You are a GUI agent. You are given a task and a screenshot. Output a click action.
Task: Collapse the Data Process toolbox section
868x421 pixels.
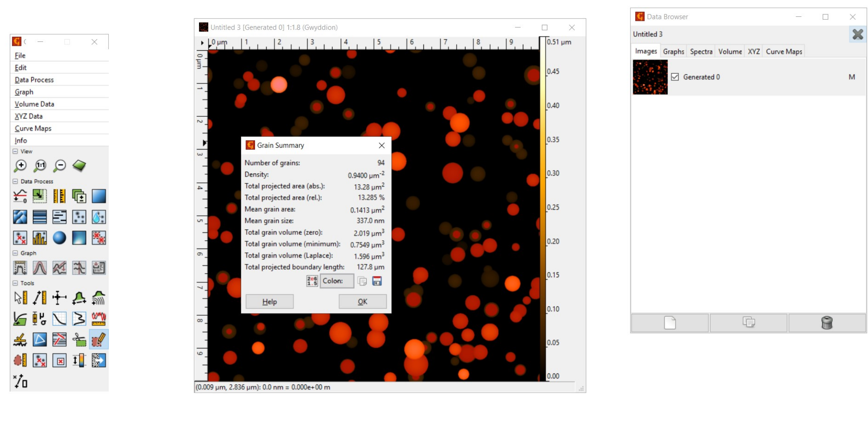point(15,181)
